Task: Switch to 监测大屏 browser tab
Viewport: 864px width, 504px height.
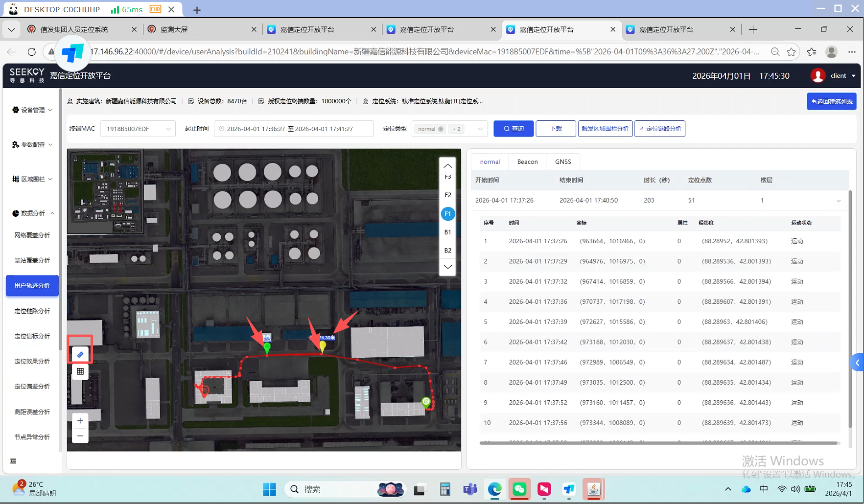Action: pyautogui.click(x=202, y=29)
